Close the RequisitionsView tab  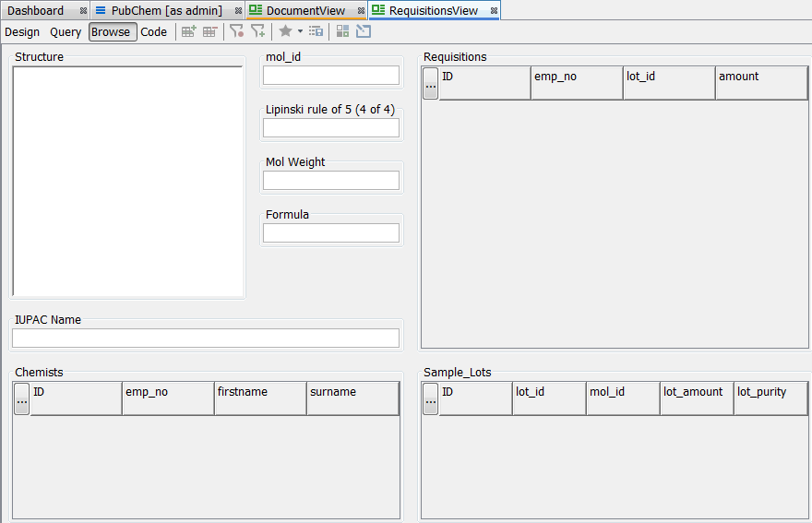(494, 11)
